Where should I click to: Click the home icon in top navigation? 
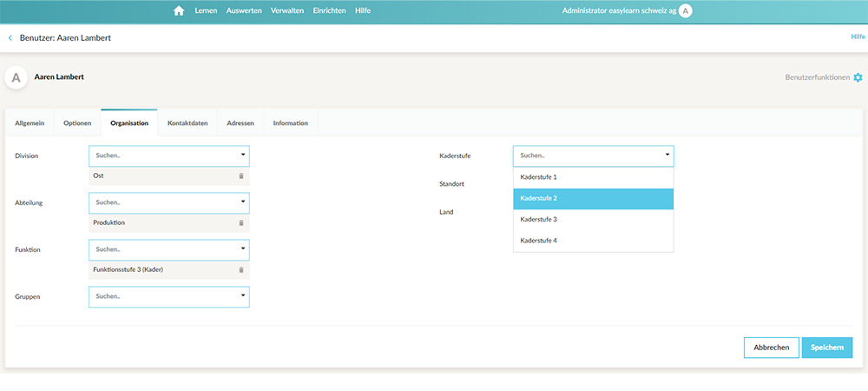[179, 10]
